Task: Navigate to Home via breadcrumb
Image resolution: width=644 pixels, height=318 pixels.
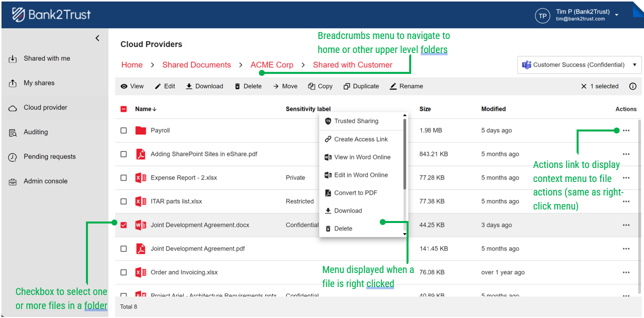Action: [x=131, y=64]
